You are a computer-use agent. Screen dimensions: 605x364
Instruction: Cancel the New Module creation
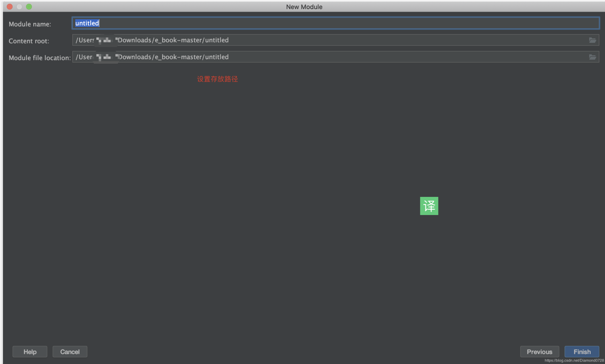(x=70, y=352)
